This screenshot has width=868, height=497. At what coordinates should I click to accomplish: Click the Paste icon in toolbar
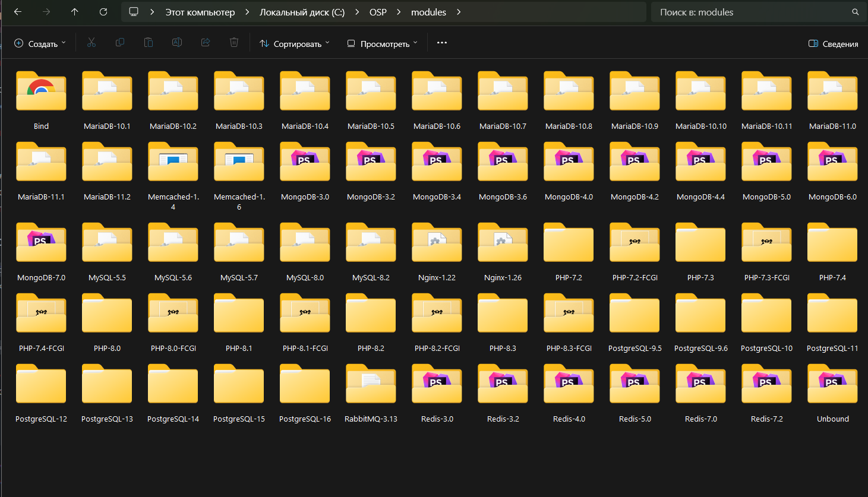pos(149,43)
